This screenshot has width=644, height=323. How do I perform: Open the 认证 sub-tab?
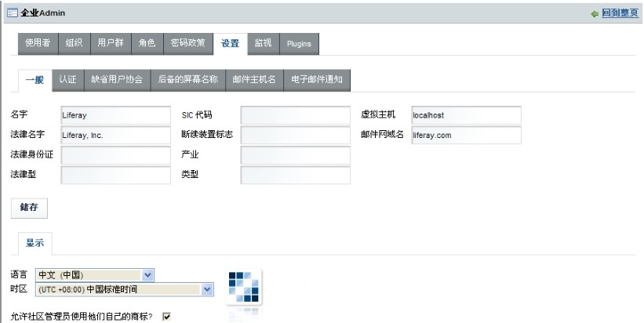[67, 80]
